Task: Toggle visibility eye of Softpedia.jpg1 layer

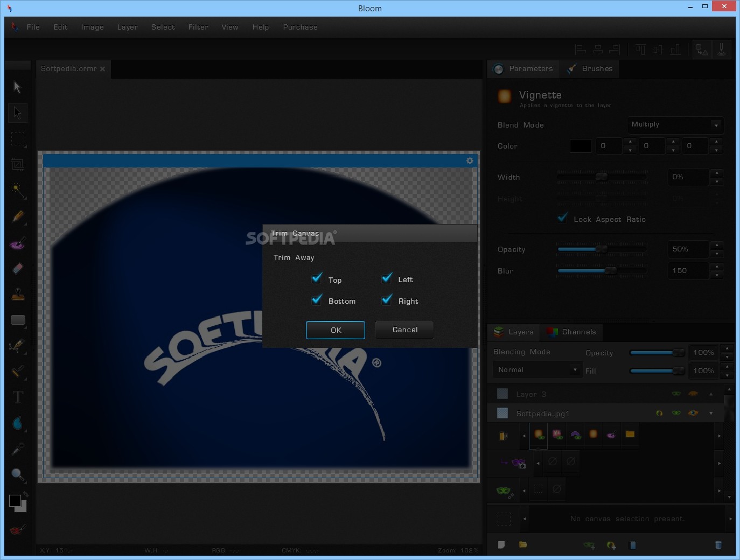Action: point(693,413)
